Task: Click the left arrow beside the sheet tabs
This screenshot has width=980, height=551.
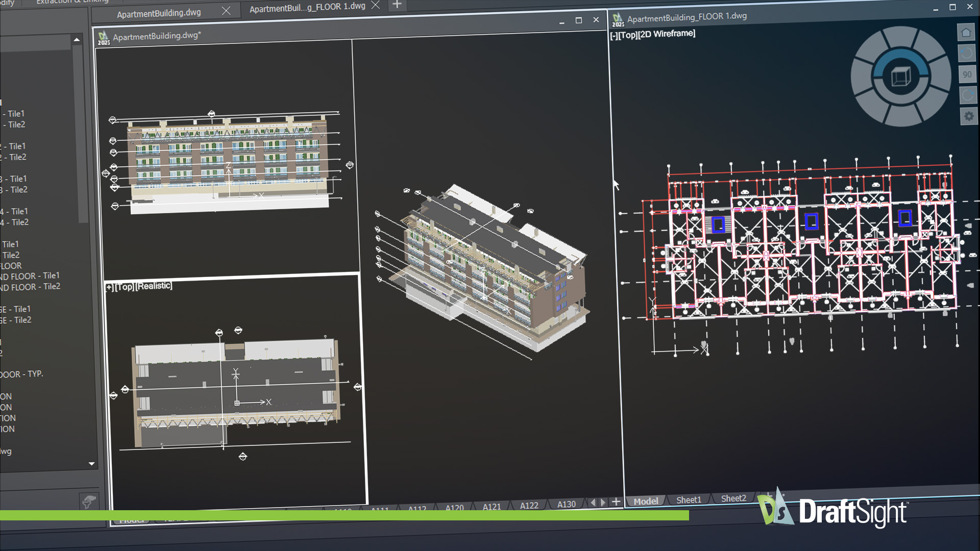Action: (x=593, y=503)
